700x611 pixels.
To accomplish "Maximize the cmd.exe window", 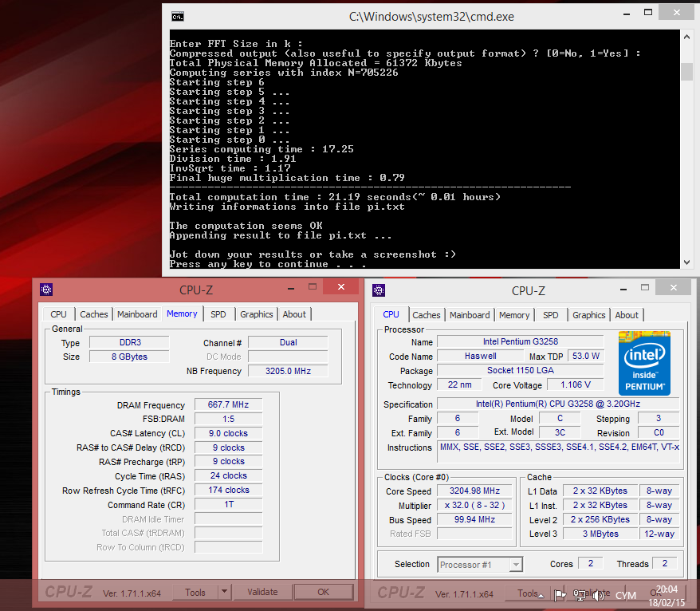I will tap(648, 13).
